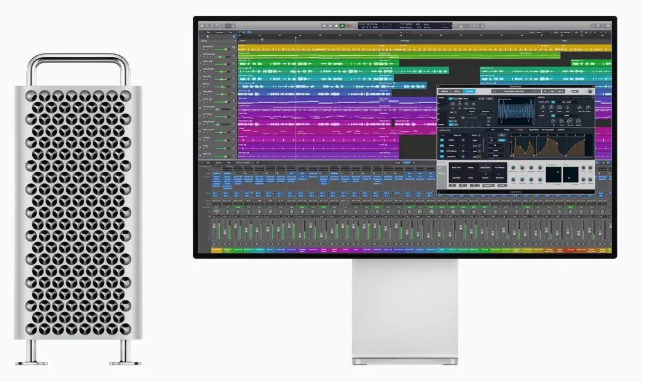Click the top-left performance transform pad in Alchemy
Screen dimensions: 646x391
point(456,168)
